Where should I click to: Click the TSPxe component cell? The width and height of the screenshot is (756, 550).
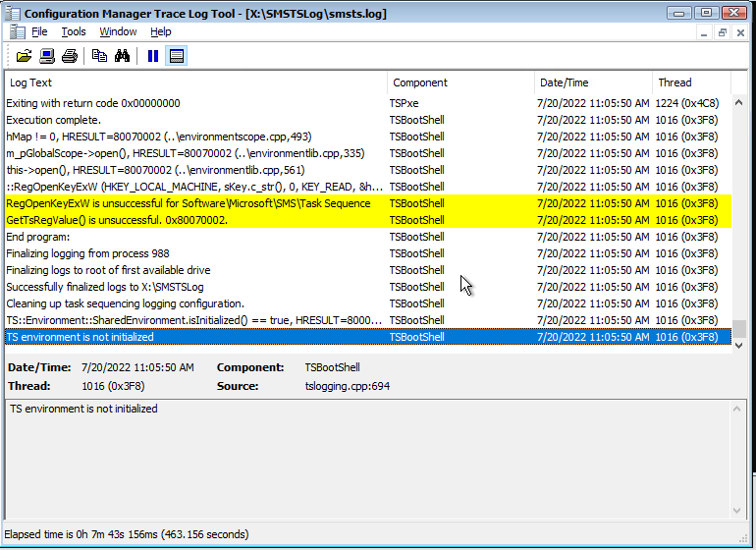pyautogui.click(x=405, y=103)
